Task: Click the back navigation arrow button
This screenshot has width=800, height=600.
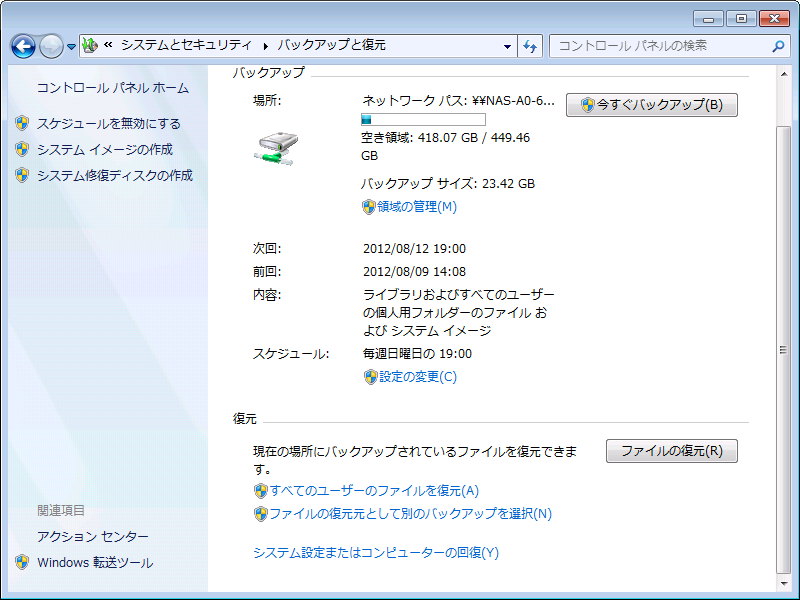Action: [24, 46]
